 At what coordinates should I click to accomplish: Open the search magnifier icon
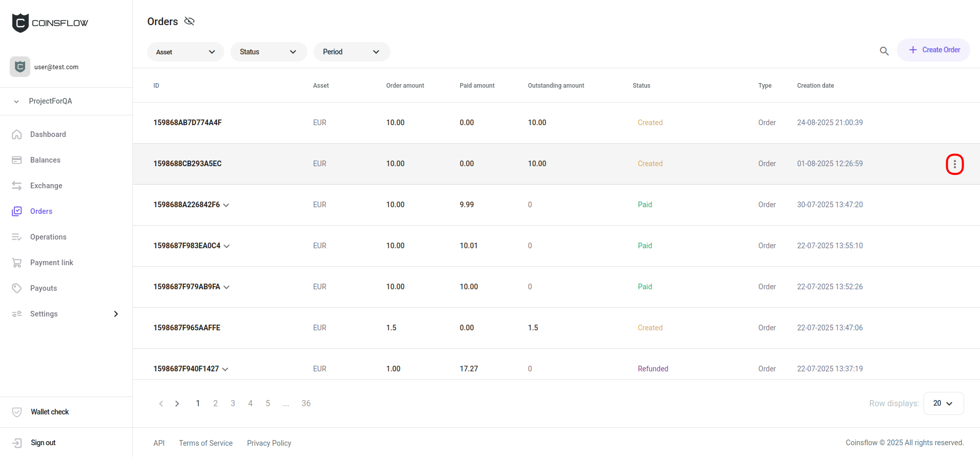884,51
